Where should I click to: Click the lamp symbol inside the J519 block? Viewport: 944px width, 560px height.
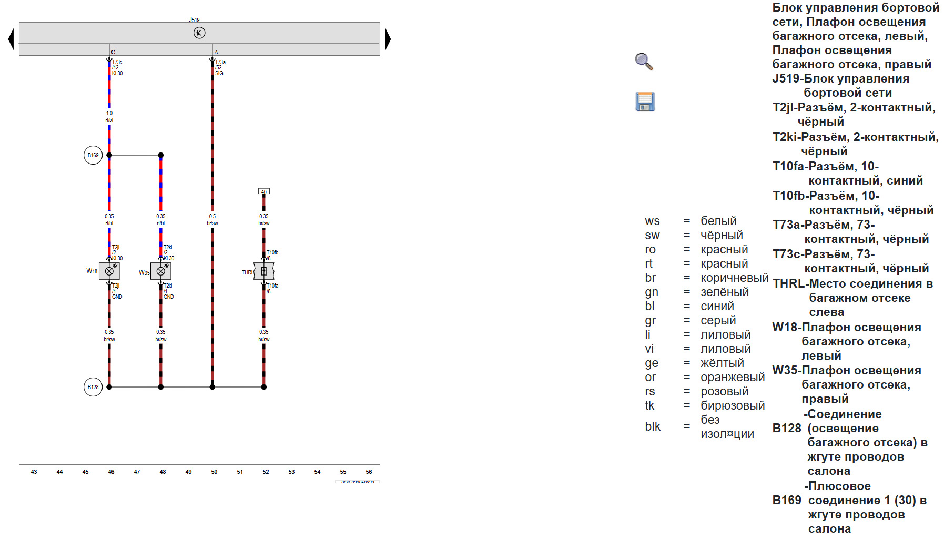[x=199, y=33]
